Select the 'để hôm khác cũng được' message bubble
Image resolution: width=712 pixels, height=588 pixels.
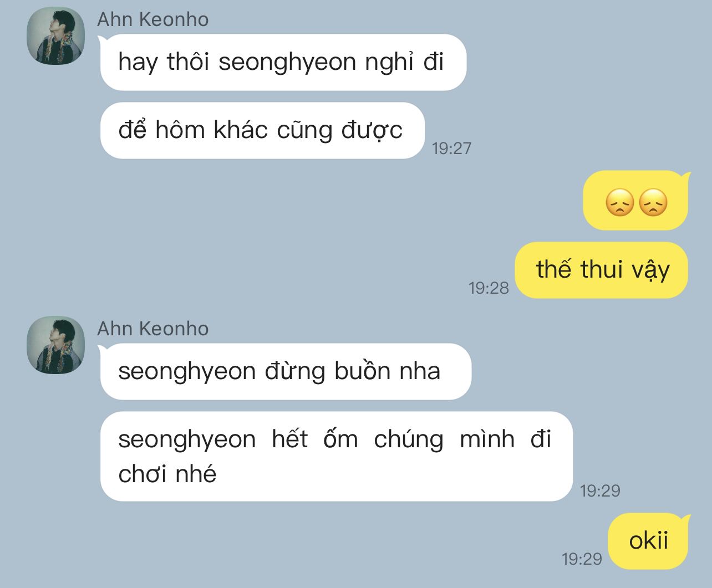262,130
